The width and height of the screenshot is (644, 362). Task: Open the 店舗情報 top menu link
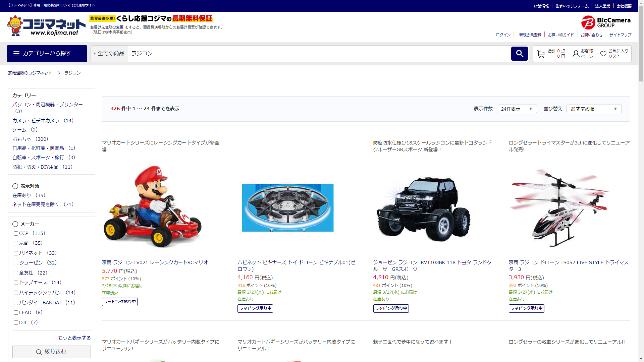[541, 6]
